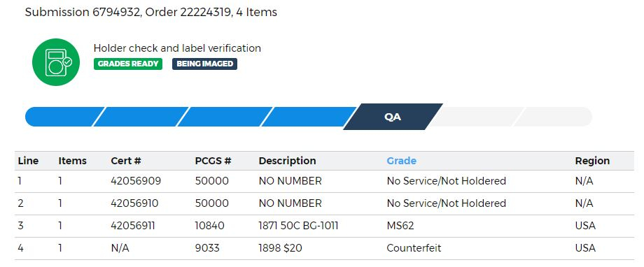Click the Description column header
The width and height of the screenshot is (644, 267).
coord(287,161)
